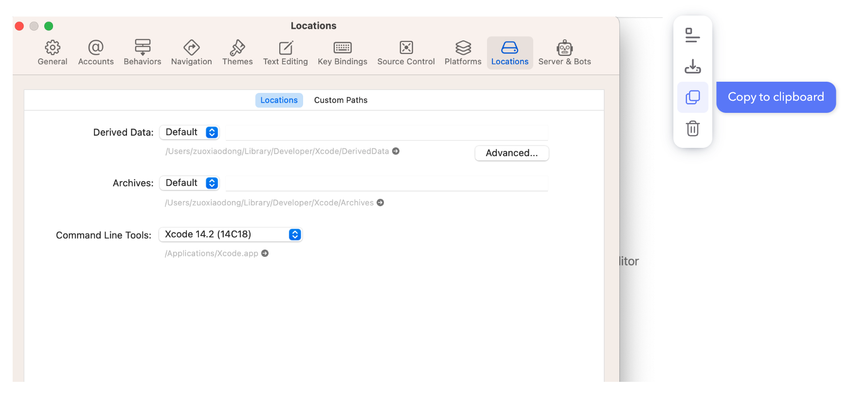This screenshot has height=394, width=868.
Task: Switch to the Locations sub-tab
Action: pos(279,100)
